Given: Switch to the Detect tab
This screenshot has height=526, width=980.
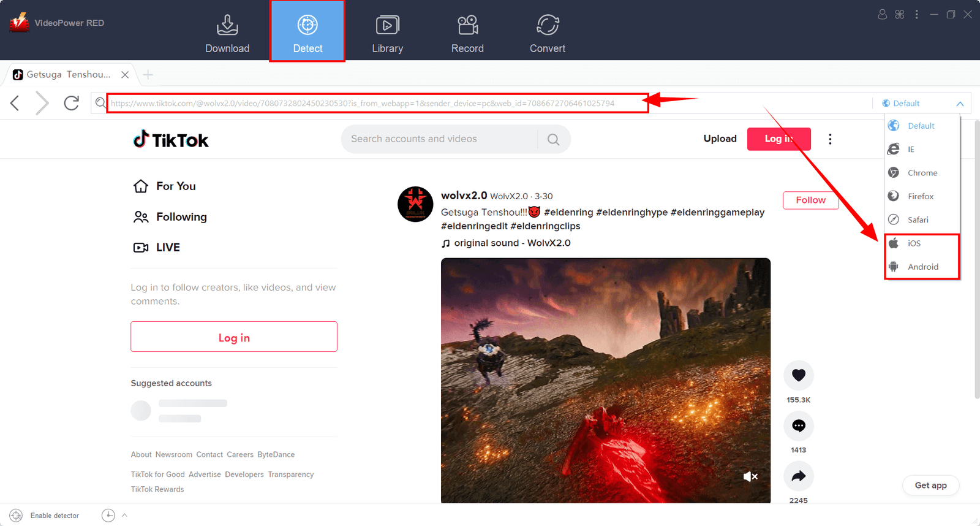Looking at the screenshot, I should (307, 31).
